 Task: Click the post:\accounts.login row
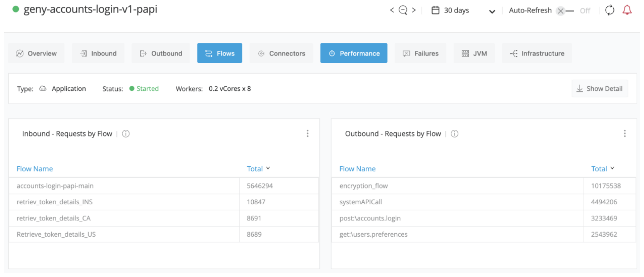coord(484,218)
